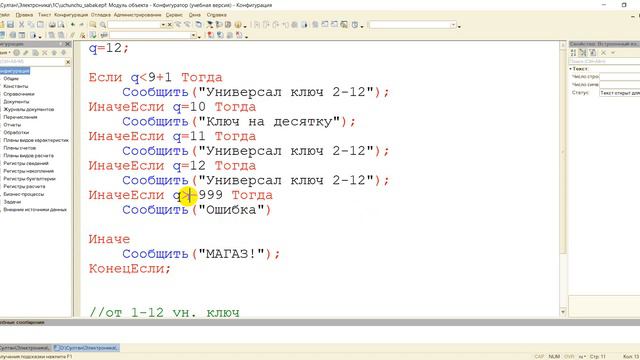Select Общие in configuration tree

pyautogui.click(x=11, y=78)
